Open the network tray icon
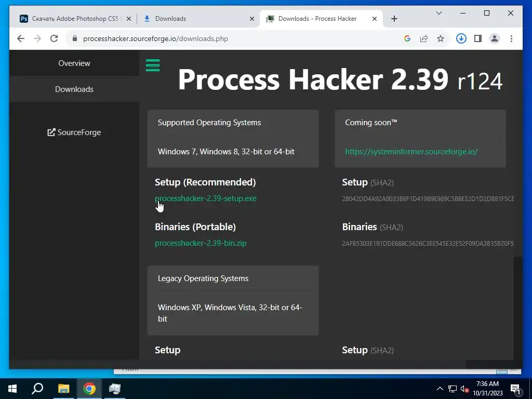532x399 pixels. pyautogui.click(x=453, y=389)
